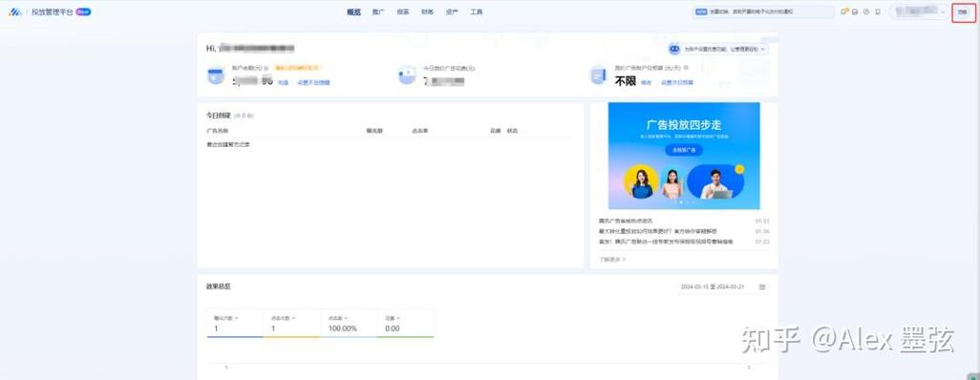Click the 点击率 column header in today's table
The height and width of the screenshot is (380, 980).
pos(419,131)
